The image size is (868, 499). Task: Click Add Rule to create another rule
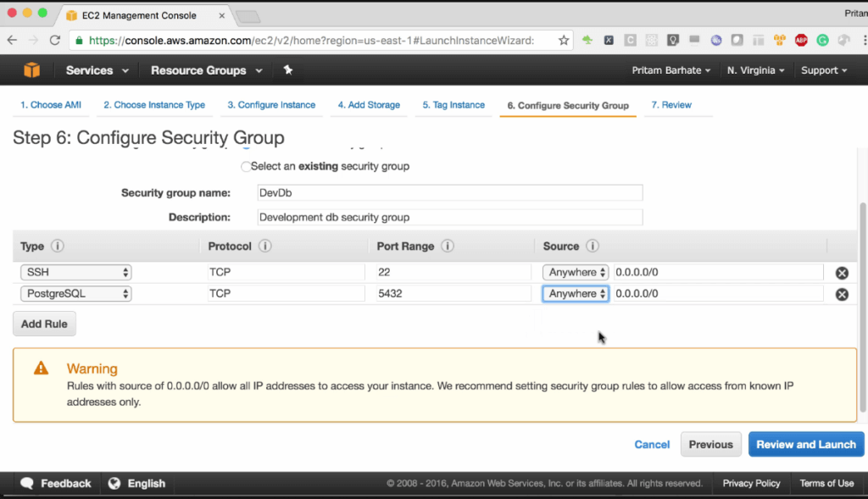coord(43,324)
